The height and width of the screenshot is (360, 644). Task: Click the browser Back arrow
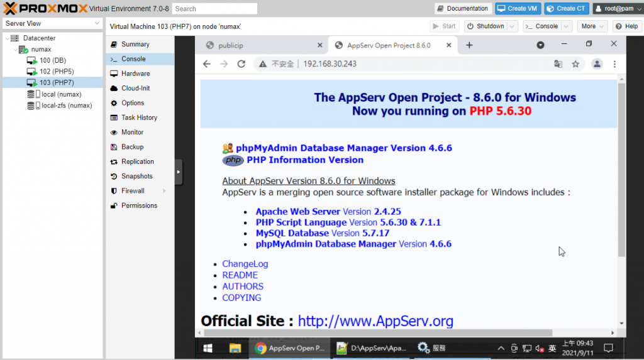(x=206, y=64)
